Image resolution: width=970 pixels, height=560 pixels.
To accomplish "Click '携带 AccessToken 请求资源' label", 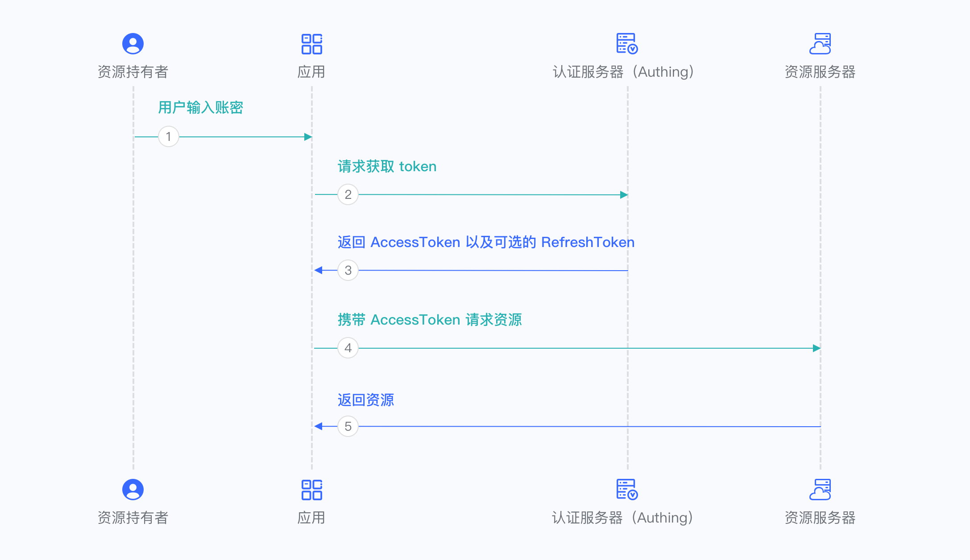I will click(x=430, y=320).
